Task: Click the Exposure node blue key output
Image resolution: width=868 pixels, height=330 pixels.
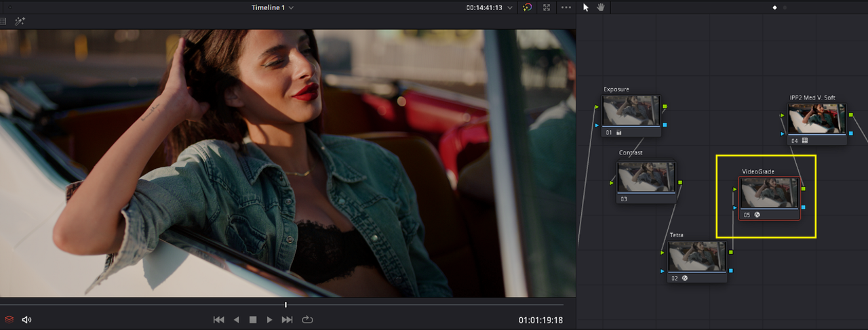Action: pos(665,125)
